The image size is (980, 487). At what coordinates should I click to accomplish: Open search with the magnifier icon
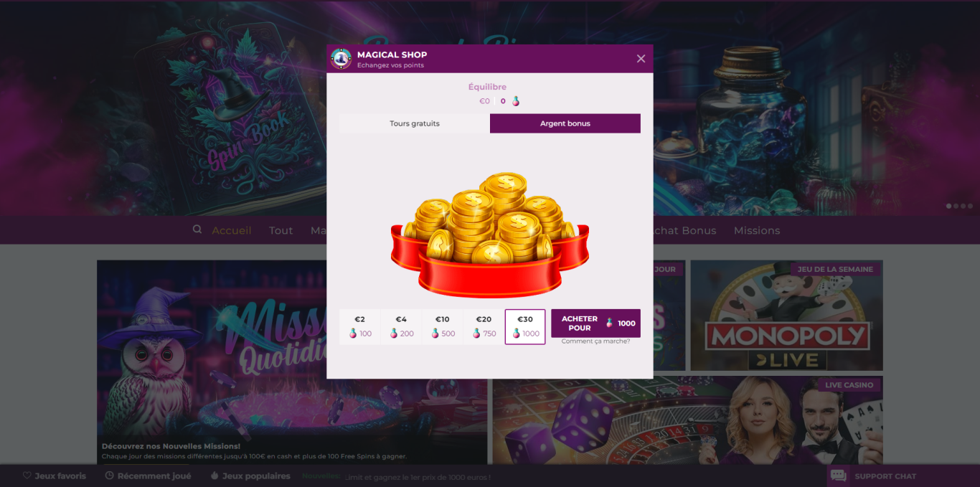click(x=197, y=230)
